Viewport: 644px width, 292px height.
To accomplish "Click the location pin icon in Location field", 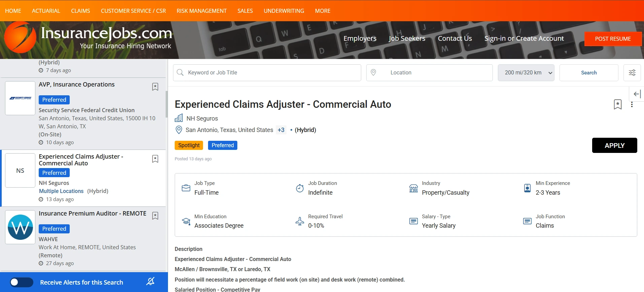I will coord(373,73).
